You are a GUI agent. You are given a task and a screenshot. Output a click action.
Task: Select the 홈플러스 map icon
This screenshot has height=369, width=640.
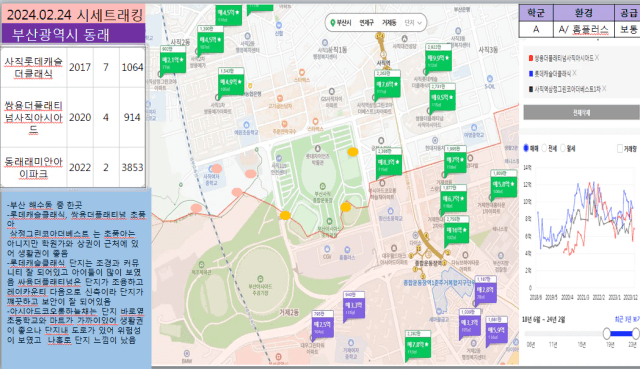[347, 249]
